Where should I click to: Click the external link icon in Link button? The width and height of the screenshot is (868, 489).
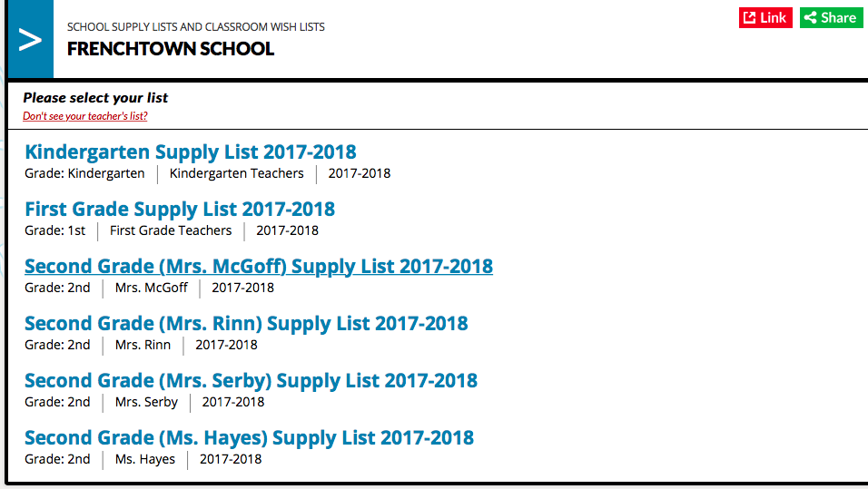pos(750,18)
